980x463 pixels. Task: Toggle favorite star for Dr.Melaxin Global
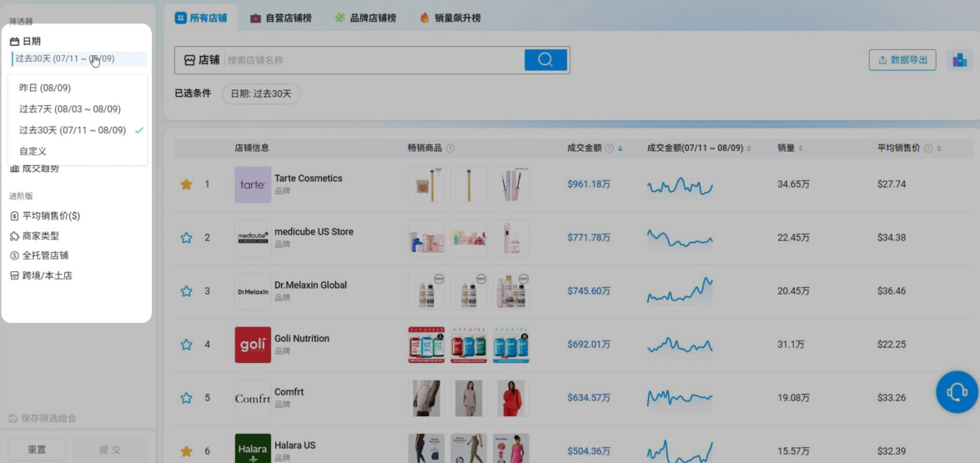tap(186, 291)
